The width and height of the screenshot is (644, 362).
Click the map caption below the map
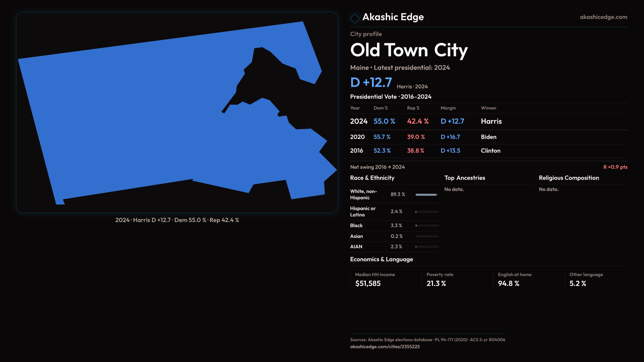point(177,220)
